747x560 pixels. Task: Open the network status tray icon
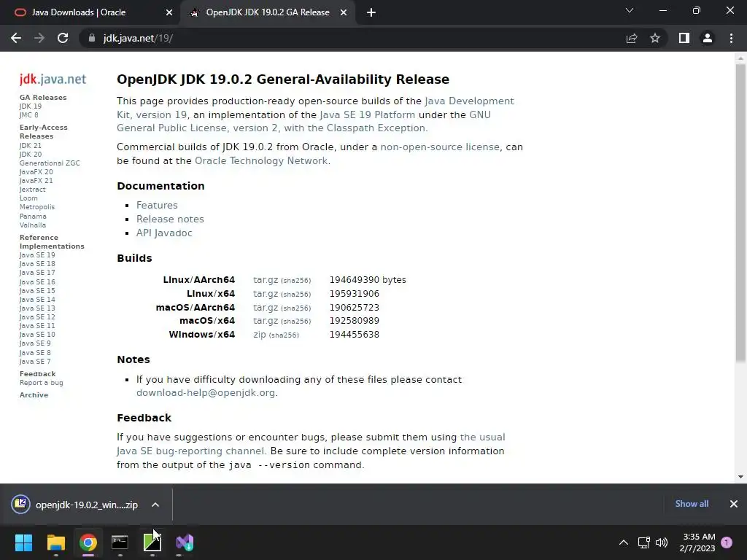click(x=643, y=542)
